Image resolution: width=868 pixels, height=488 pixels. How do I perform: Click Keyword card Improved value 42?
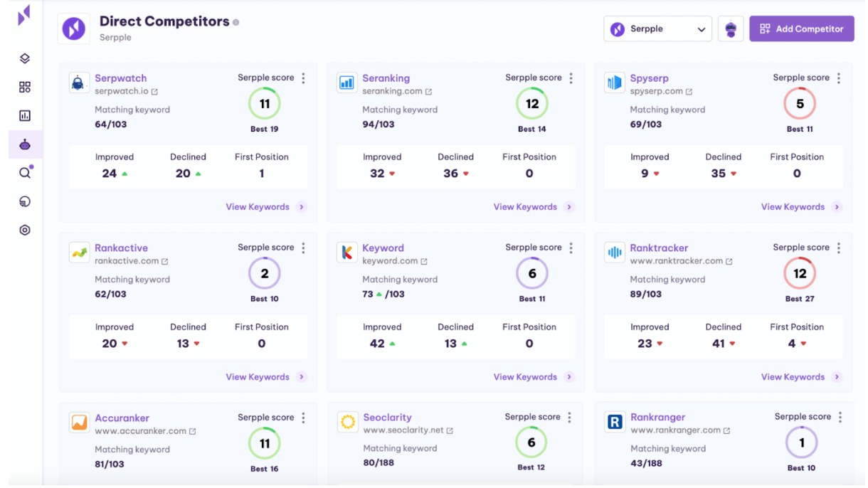tap(378, 344)
